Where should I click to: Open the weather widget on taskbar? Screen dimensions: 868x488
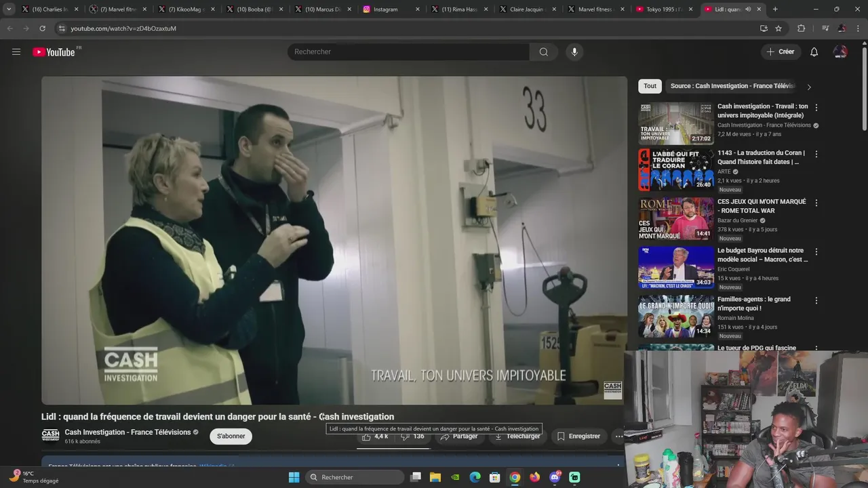click(34, 477)
